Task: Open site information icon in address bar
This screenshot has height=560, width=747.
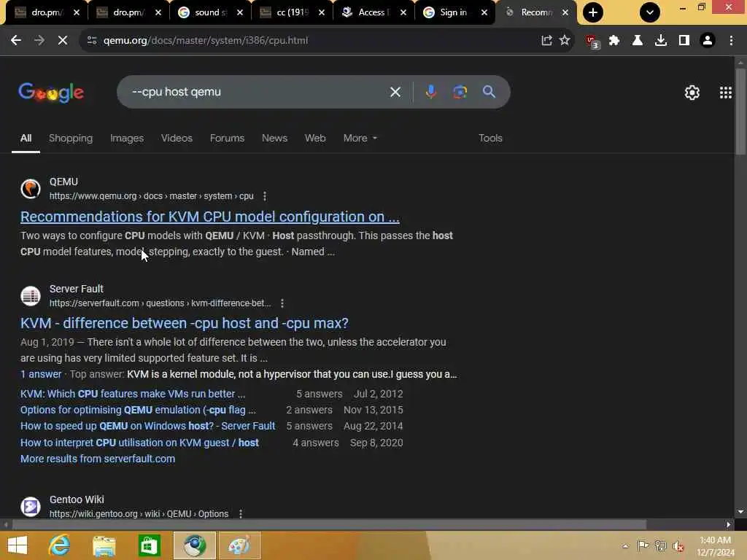Action: click(x=92, y=41)
